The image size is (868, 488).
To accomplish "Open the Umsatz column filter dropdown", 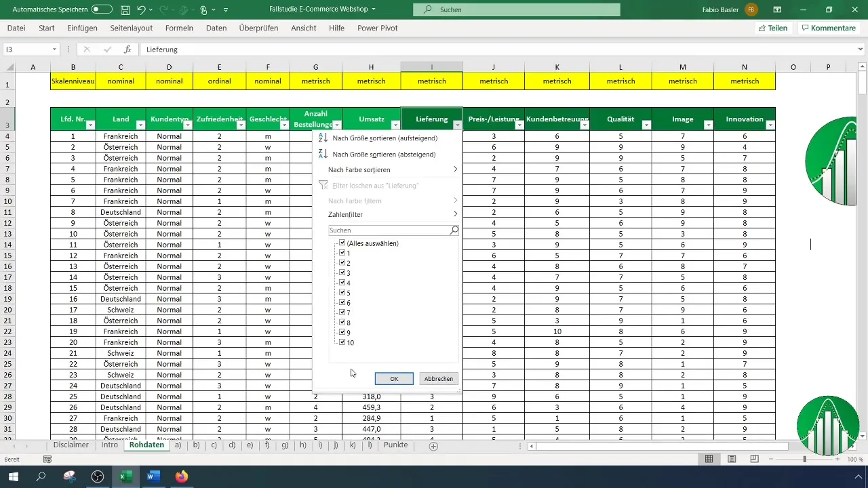I will pyautogui.click(x=395, y=125).
